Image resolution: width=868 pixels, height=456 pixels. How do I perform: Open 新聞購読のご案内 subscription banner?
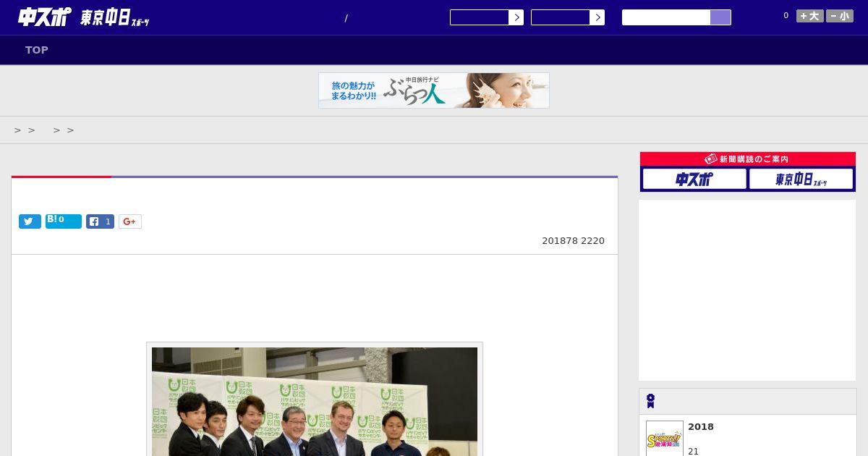[x=748, y=159]
